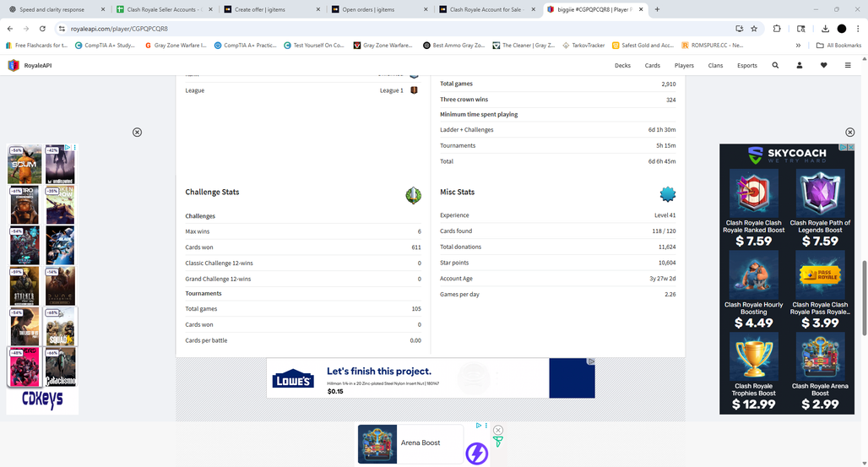868x467 pixels.
Task: Open browser downloads icon
Action: click(825, 28)
